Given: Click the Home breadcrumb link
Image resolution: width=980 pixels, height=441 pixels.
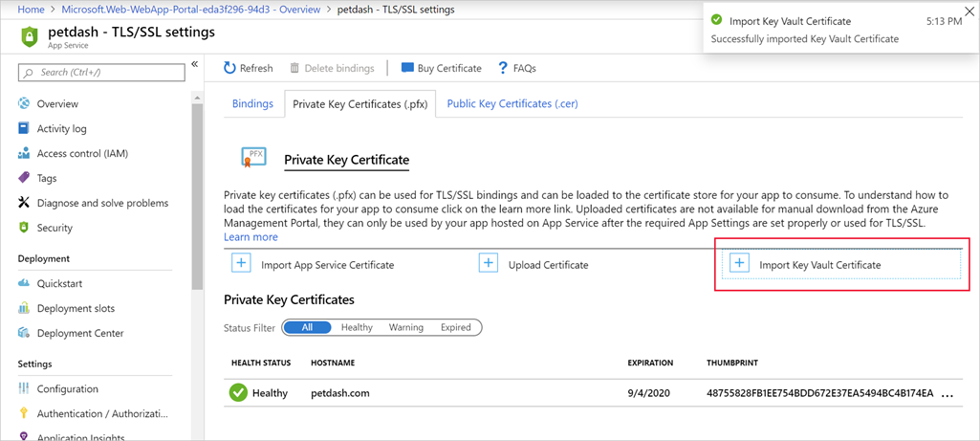Looking at the screenshot, I should pos(32,10).
